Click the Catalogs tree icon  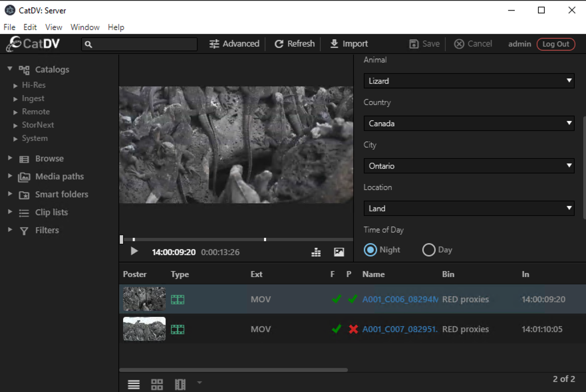point(24,70)
